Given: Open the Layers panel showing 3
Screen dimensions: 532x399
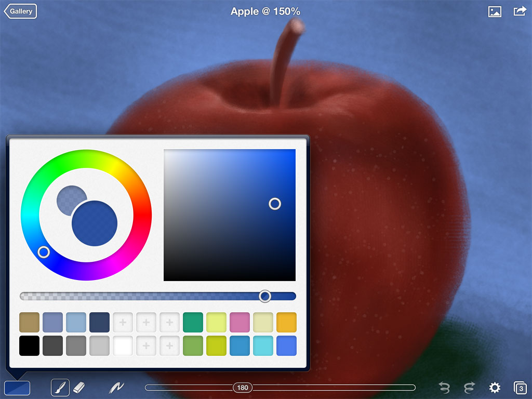Looking at the screenshot, I should (520, 387).
